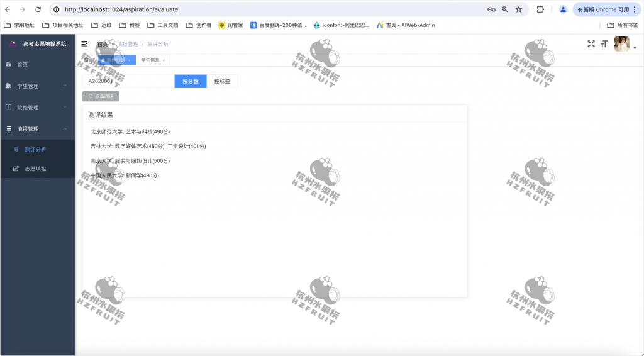Open the 项目相关地址 bookmarks folder
This screenshot has height=356, width=644.
click(63, 25)
